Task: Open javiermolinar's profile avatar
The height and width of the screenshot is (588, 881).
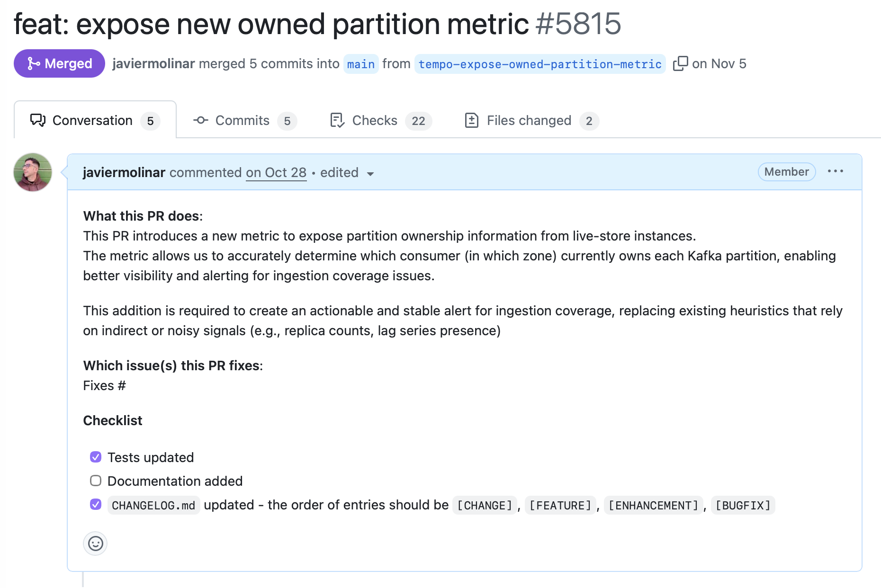Action: pos(32,172)
